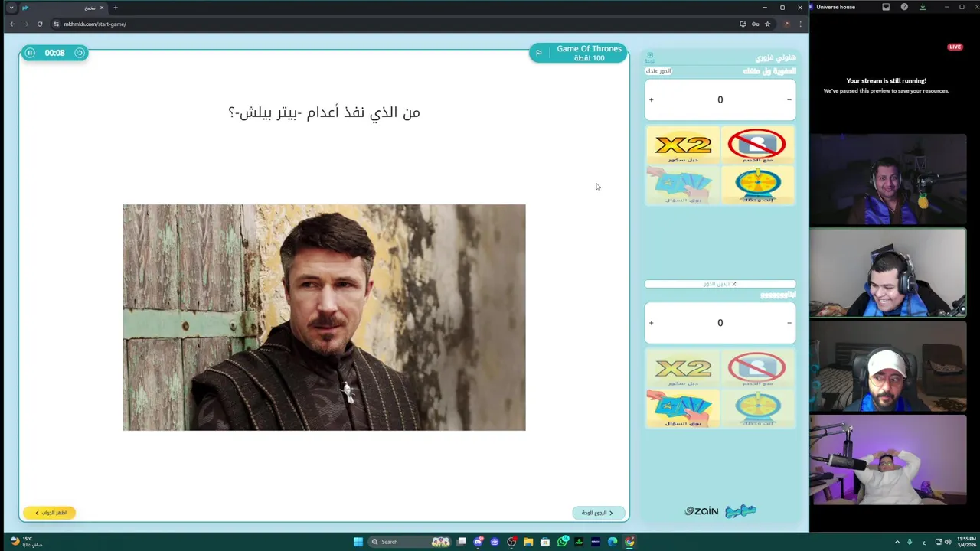Click the first team's score value field
980x551 pixels.
[720, 100]
